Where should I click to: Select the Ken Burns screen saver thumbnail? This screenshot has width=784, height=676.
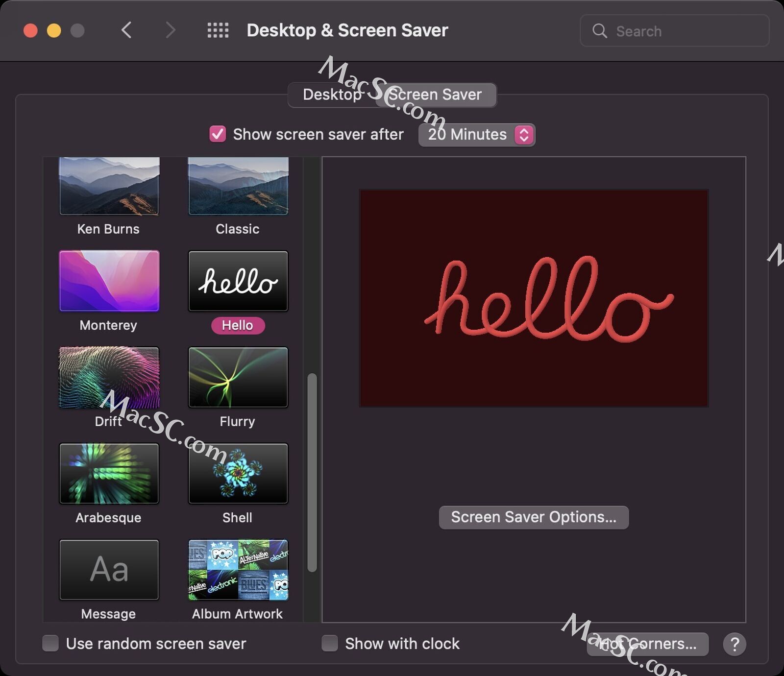click(x=109, y=186)
